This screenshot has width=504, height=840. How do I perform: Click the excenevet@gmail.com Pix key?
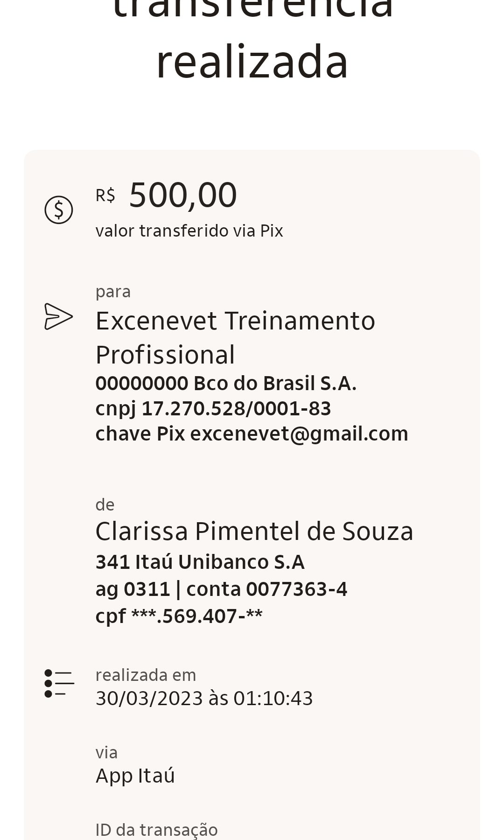click(x=299, y=434)
